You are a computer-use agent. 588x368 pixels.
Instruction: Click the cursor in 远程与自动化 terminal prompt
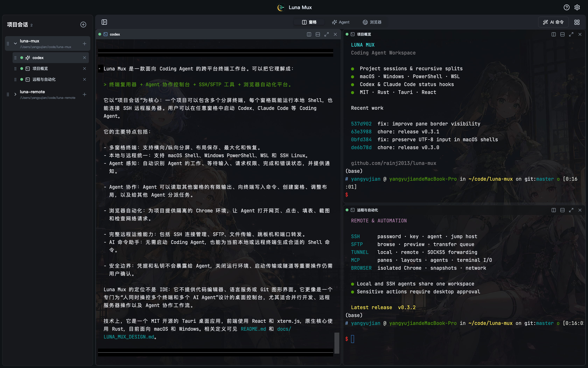click(353, 339)
